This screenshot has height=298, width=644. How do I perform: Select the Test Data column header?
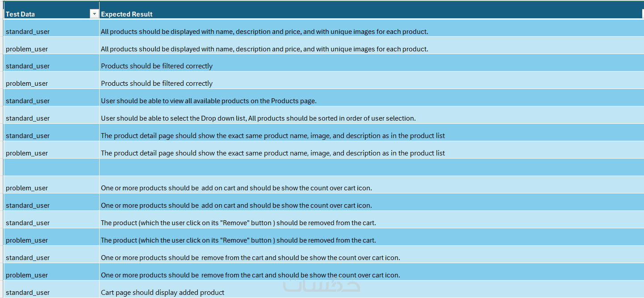45,14
